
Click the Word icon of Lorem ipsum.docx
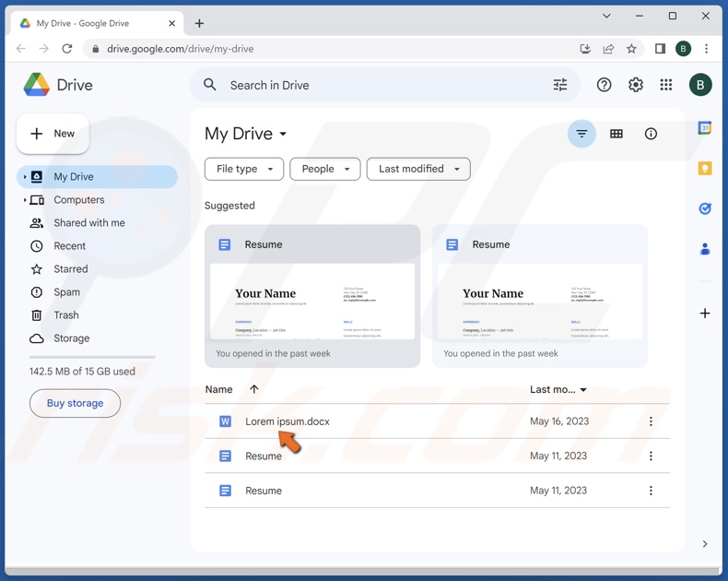pyautogui.click(x=225, y=421)
